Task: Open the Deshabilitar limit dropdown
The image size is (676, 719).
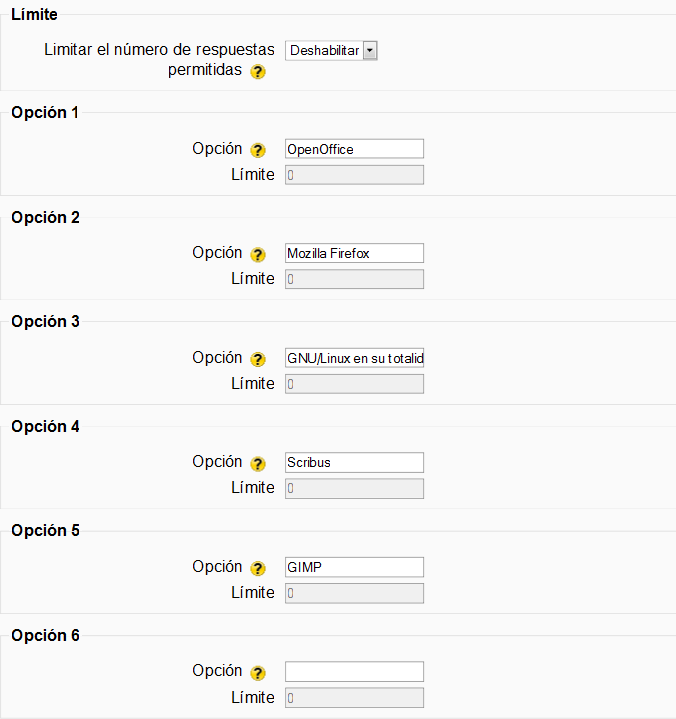Action: pyautogui.click(x=331, y=50)
